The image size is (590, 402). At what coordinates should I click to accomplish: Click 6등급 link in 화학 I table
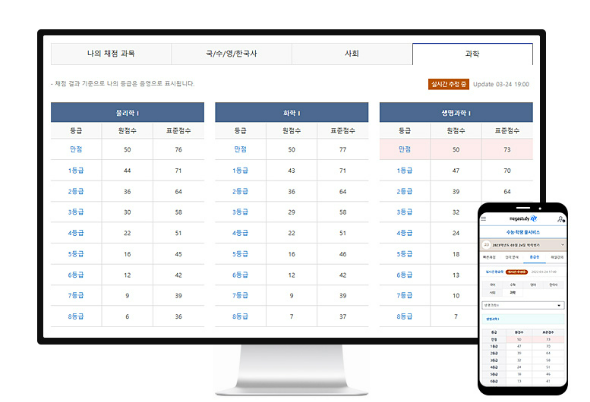pyautogui.click(x=240, y=275)
